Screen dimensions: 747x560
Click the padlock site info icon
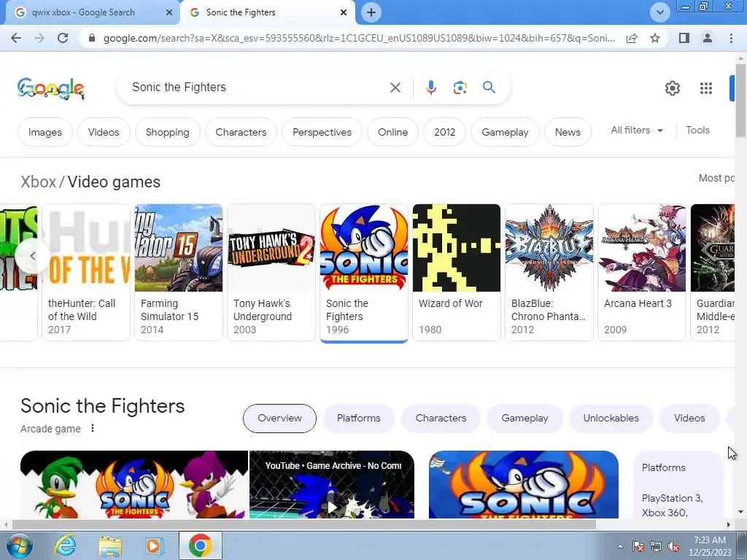tap(92, 38)
